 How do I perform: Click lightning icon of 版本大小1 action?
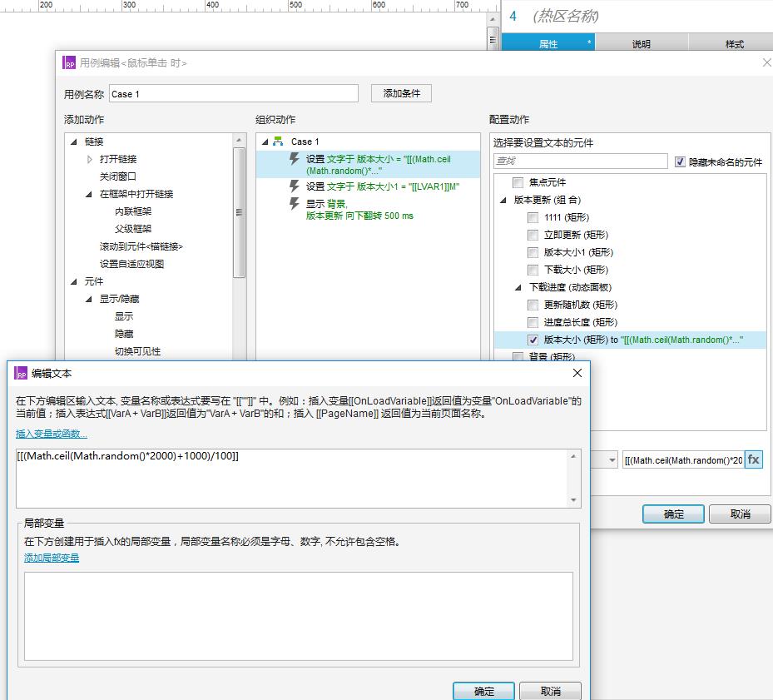click(x=295, y=186)
